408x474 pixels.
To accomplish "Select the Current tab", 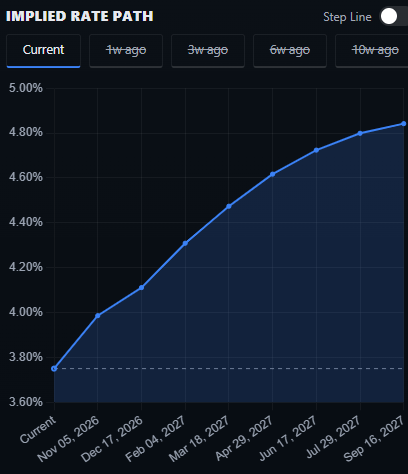I will coord(43,51).
